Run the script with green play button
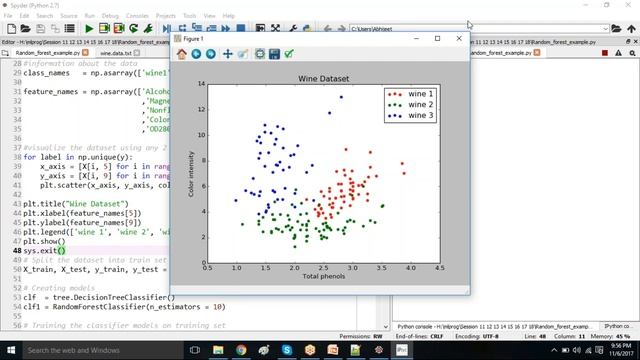Image resolution: width=640 pixels, height=360 pixels. tap(89, 29)
